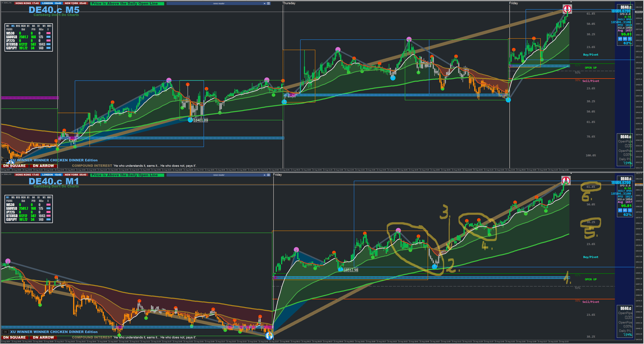
Task: Select BTCUSD pair in the top pairs table
Action: pyautogui.click(x=12, y=44)
